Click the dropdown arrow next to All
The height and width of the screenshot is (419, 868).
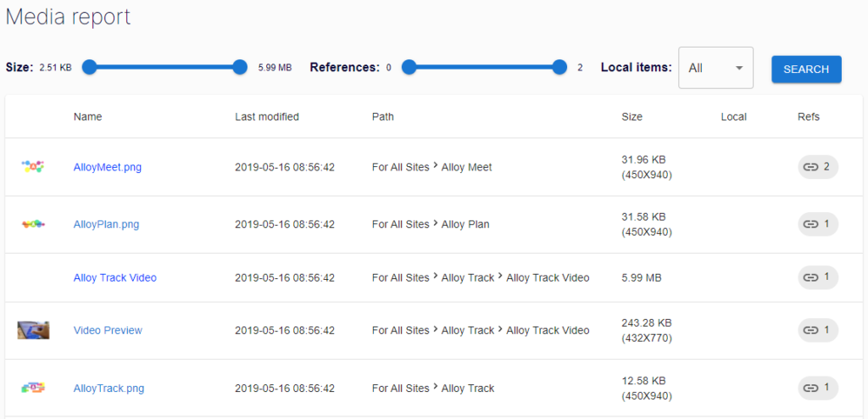click(x=738, y=68)
